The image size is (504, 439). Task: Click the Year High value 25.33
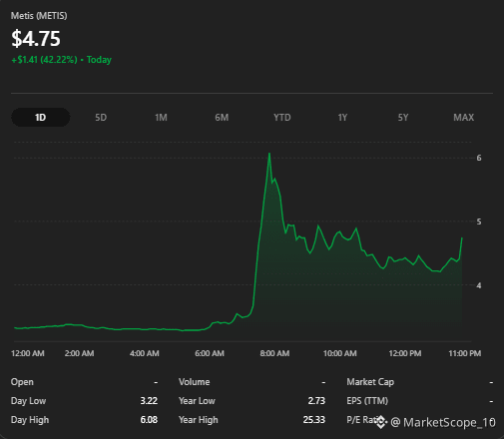coord(314,420)
